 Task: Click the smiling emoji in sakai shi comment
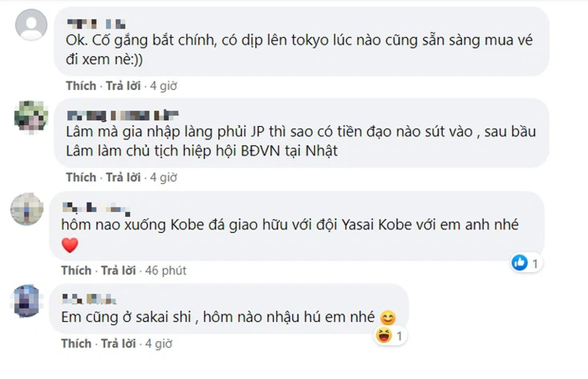pos(388,318)
